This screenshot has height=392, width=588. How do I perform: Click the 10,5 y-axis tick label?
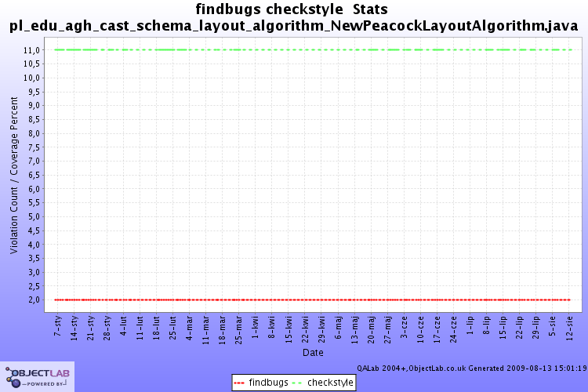[x=32, y=64]
